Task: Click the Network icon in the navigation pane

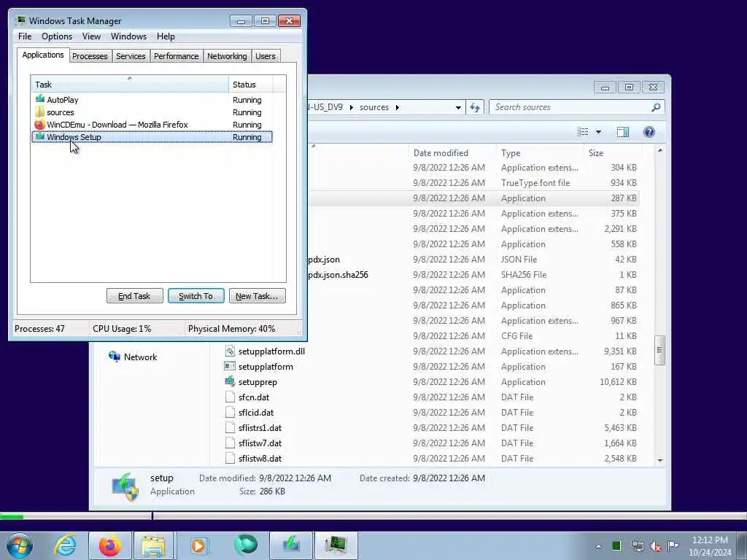Action: coord(115,357)
